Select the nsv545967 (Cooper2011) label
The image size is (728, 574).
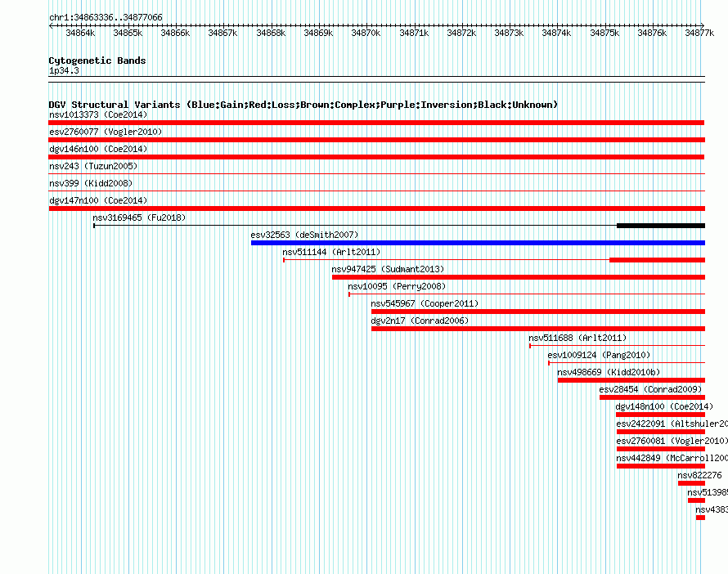[425, 303]
